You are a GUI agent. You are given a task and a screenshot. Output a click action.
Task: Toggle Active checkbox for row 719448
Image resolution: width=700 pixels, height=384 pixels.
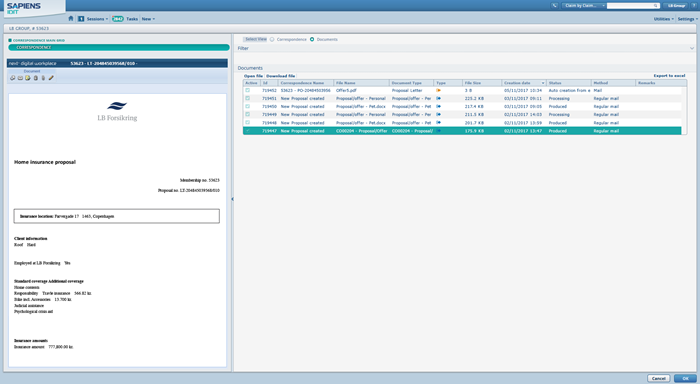click(248, 122)
